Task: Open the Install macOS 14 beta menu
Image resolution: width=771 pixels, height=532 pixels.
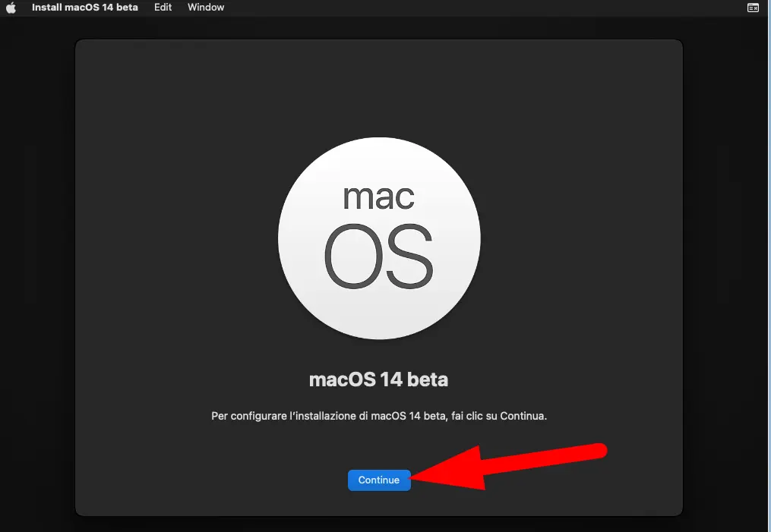Action: coord(84,8)
